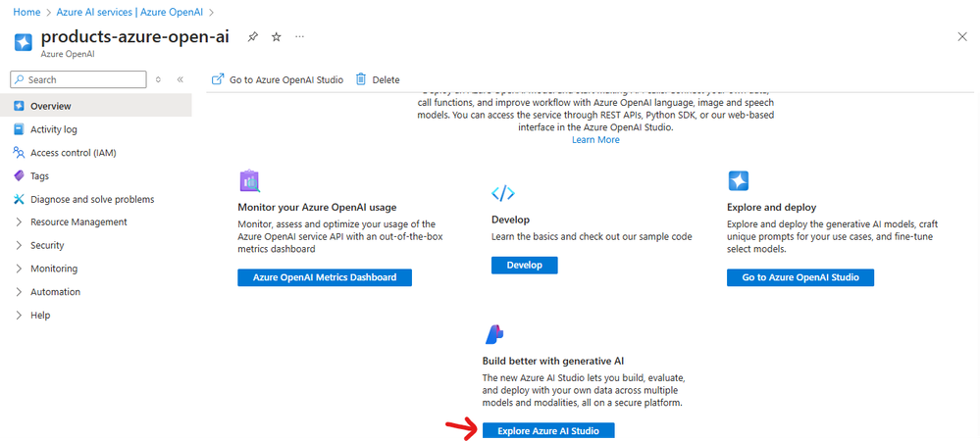Expand the Resource Management chevron
Screen dimensions: 980x441
pyautogui.click(x=19, y=222)
